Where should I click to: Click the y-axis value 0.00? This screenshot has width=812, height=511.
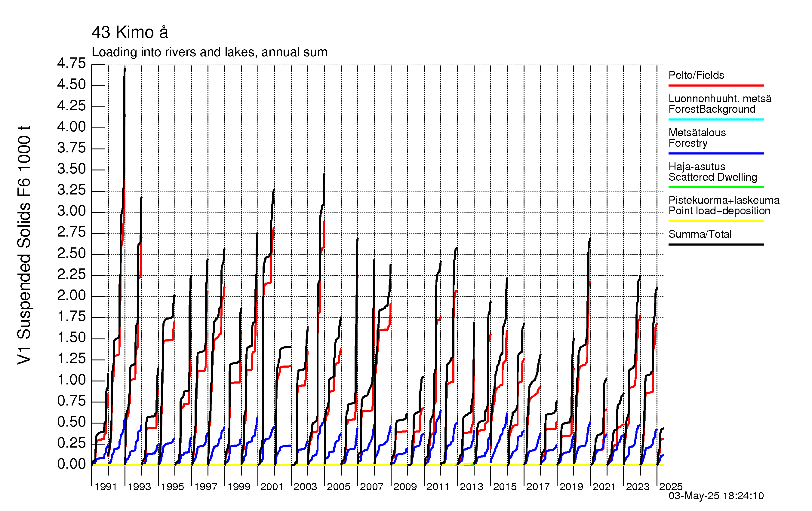click(x=72, y=464)
